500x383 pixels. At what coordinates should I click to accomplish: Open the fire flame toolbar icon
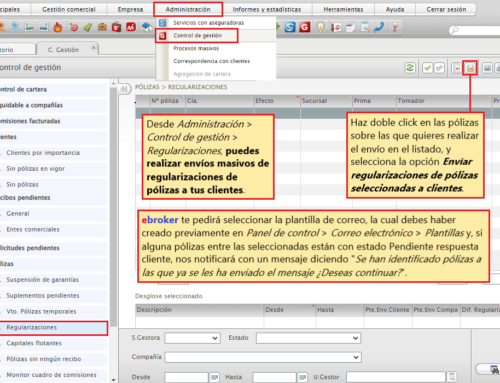tap(58, 27)
